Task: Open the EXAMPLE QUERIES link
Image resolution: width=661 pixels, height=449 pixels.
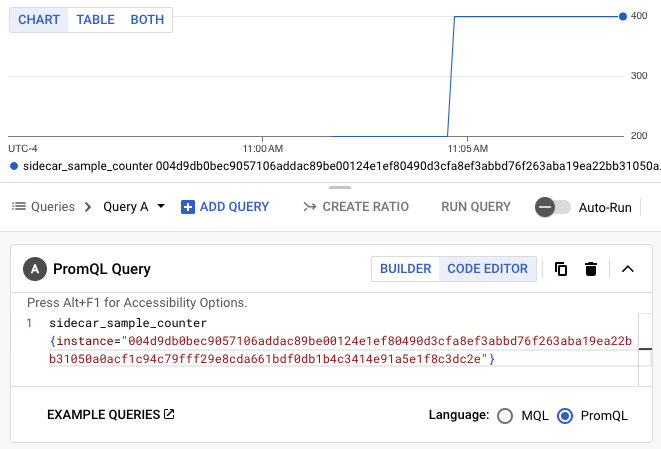Action: (x=103, y=414)
